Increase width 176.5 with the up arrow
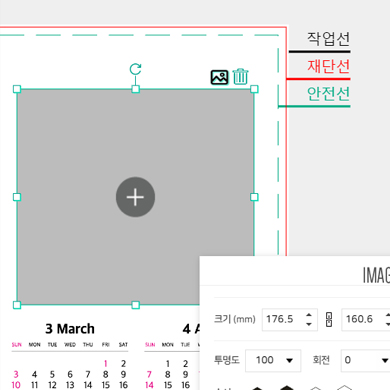Viewport: 390px width, 390px height. pyautogui.click(x=309, y=315)
